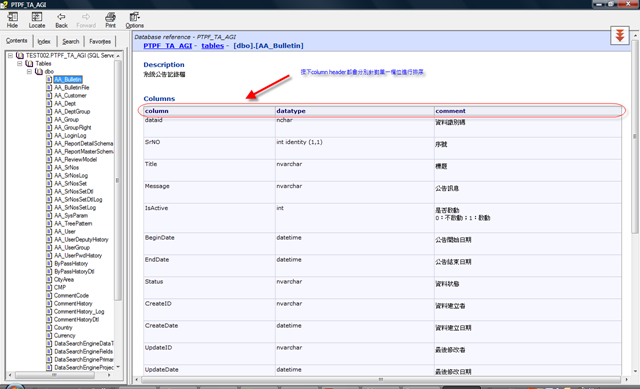
Task: Select AA_ReviewModel in the tree
Action: pos(76,160)
